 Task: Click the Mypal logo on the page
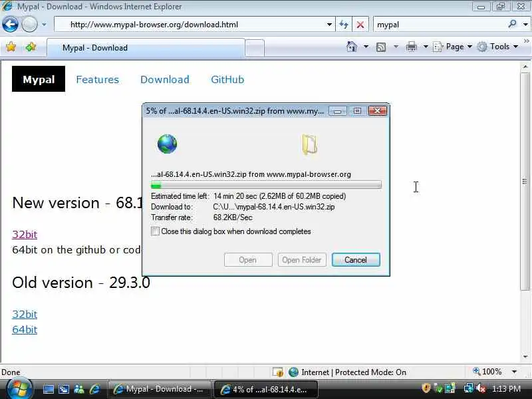pyautogui.click(x=39, y=79)
